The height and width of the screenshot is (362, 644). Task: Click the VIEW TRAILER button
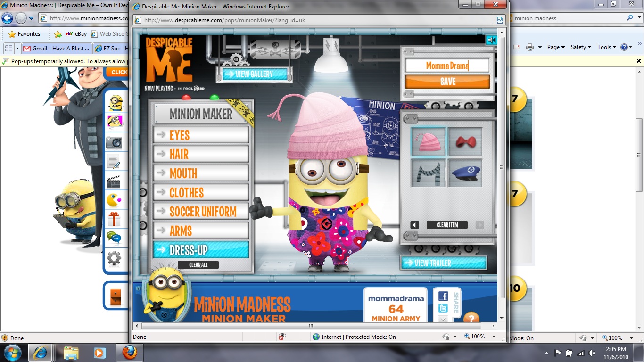point(444,263)
